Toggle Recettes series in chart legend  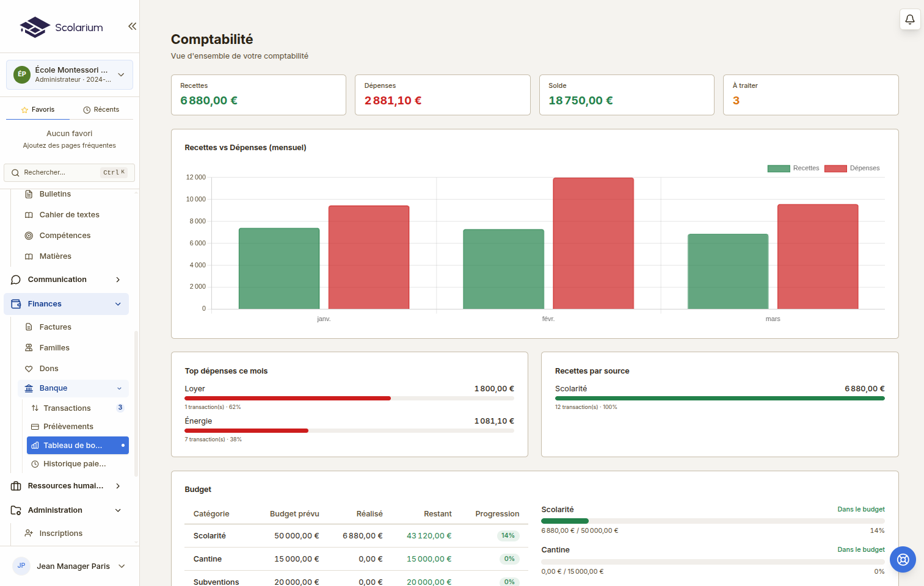click(x=793, y=168)
